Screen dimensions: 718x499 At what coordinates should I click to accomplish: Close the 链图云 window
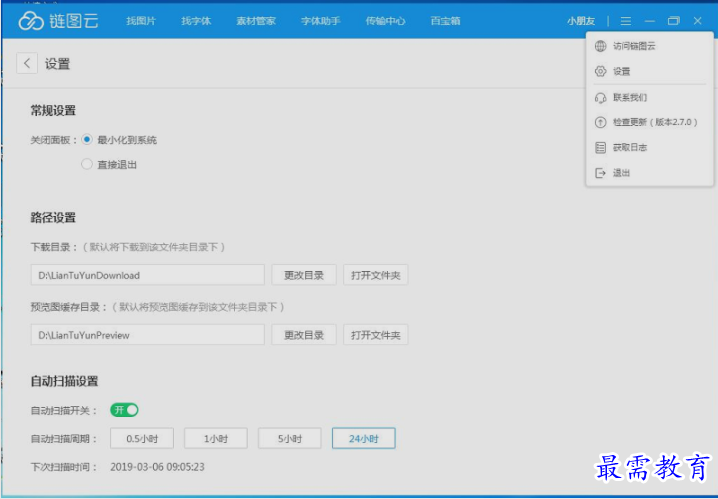697,21
